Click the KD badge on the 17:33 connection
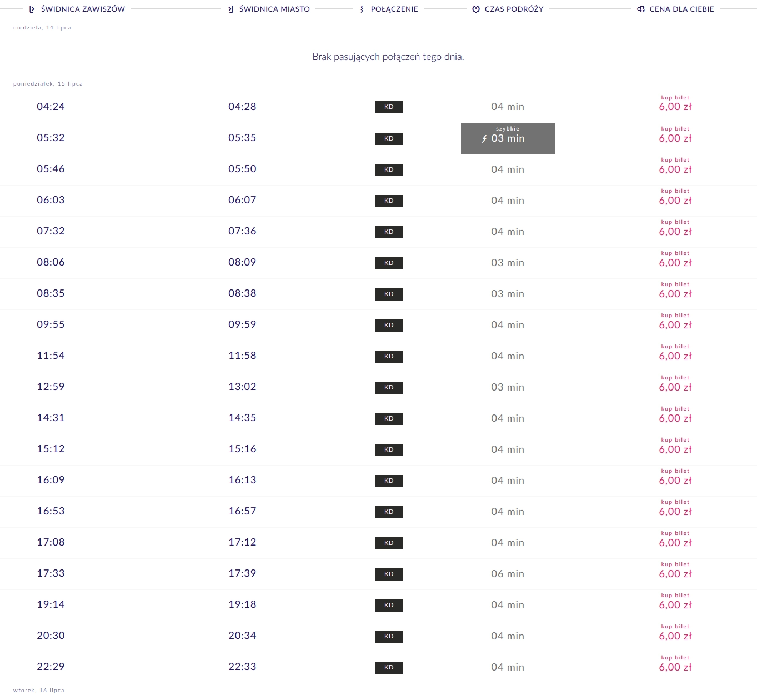This screenshot has height=700, width=757. click(x=389, y=574)
